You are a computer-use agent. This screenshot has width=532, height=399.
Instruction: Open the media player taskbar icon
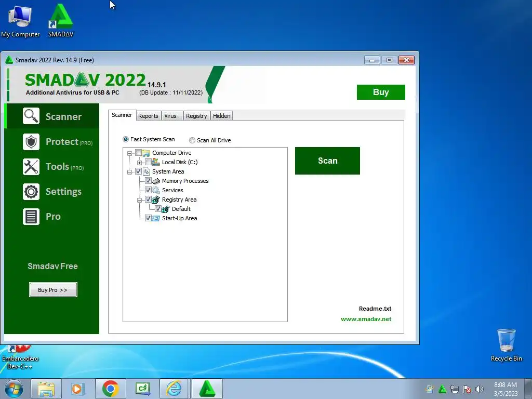[x=77, y=389]
